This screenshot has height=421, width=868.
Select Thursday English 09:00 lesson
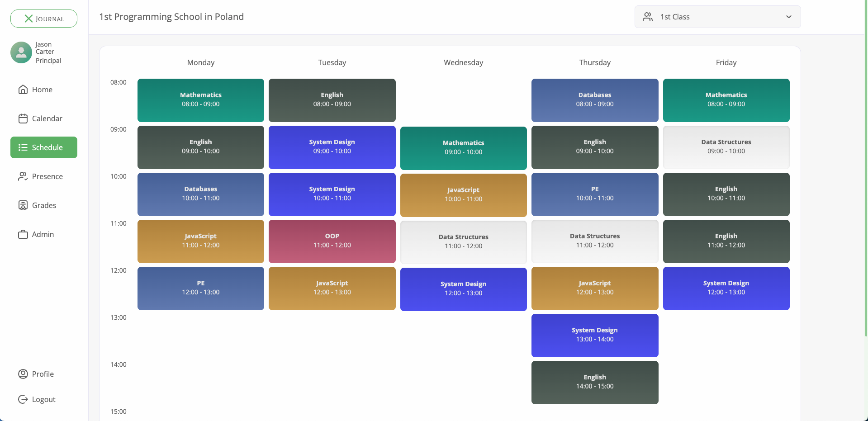tap(595, 147)
